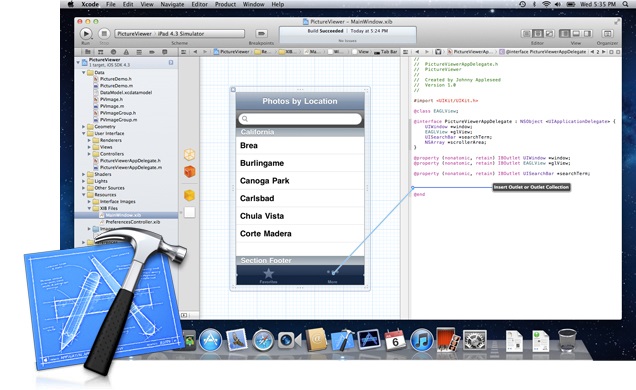
Task: Open System Preferences from the Dock
Action: [475, 340]
